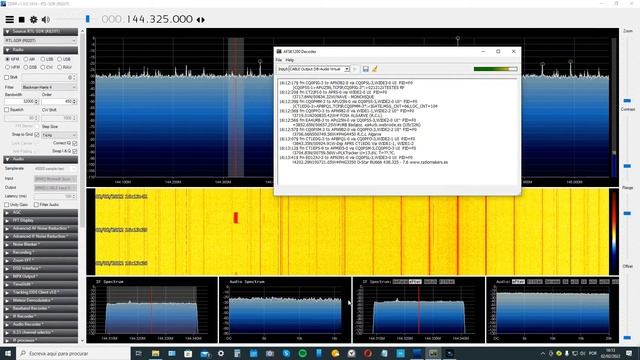Open Task View on the taskbar
The image size is (640, 360).
[138, 353]
